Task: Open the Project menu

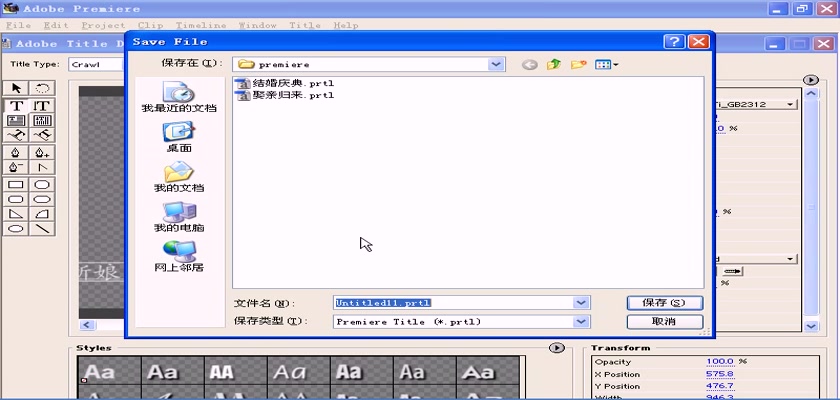Action: click(x=103, y=25)
